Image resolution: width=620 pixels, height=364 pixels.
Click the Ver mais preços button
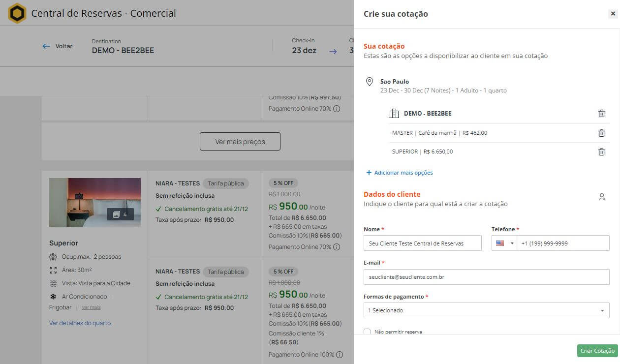coord(240,141)
